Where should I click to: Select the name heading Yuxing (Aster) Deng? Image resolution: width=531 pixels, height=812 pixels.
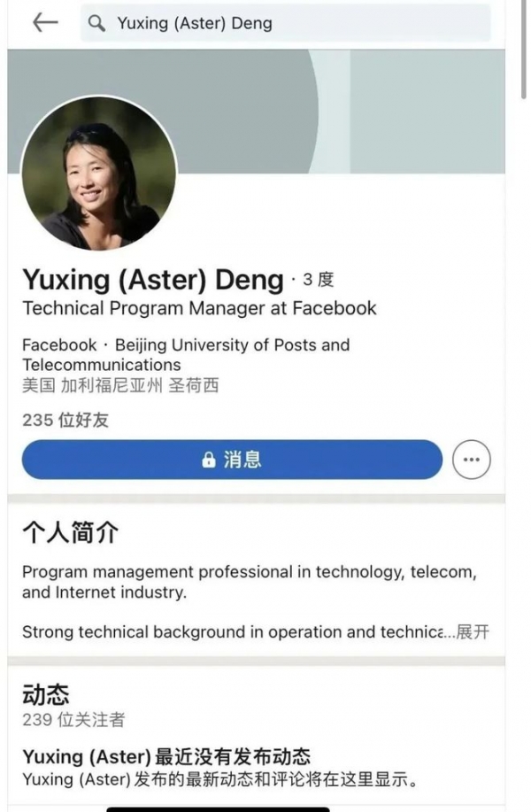pos(153,280)
